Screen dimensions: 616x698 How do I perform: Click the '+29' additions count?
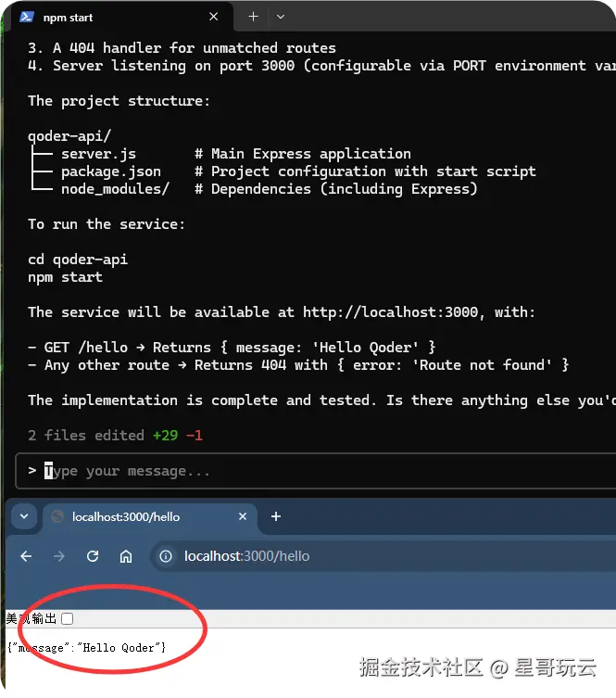(166, 435)
